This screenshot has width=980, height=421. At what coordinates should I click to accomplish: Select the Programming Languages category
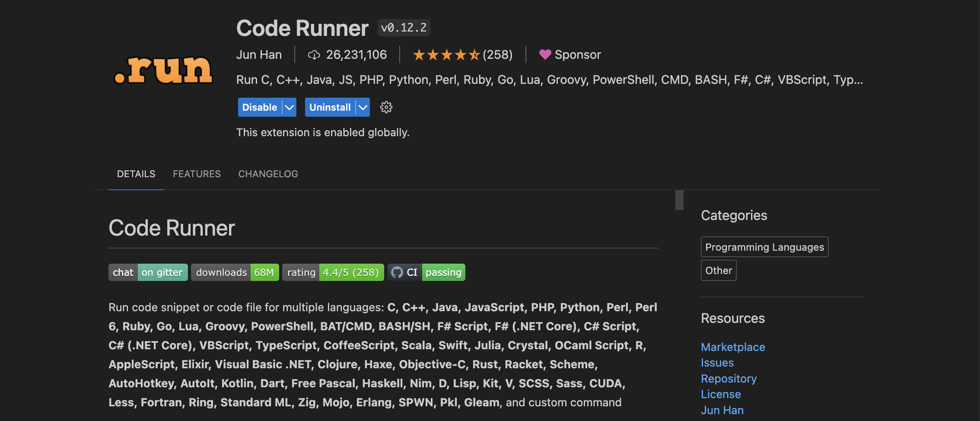[764, 247]
